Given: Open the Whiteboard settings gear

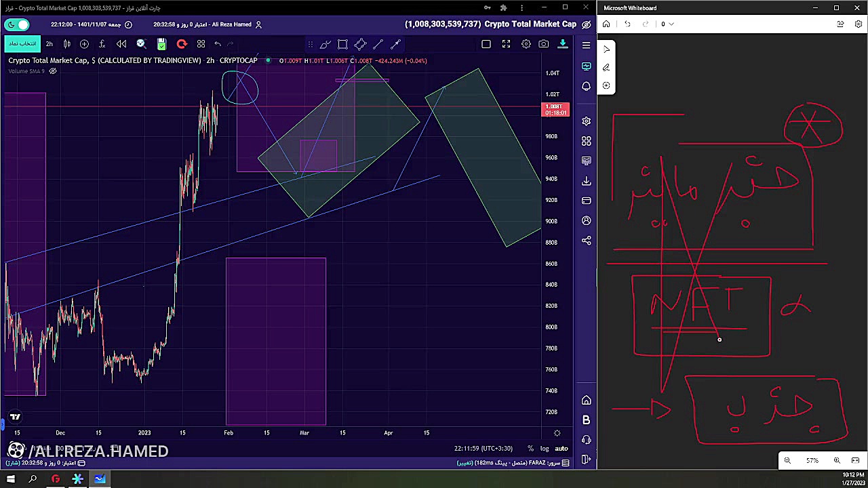Looking at the screenshot, I should (858, 24).
